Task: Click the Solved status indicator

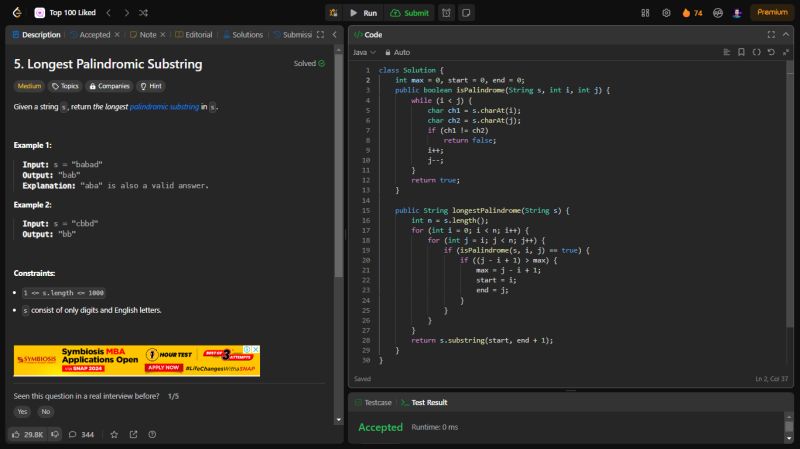Action: [x=309, y=63]
